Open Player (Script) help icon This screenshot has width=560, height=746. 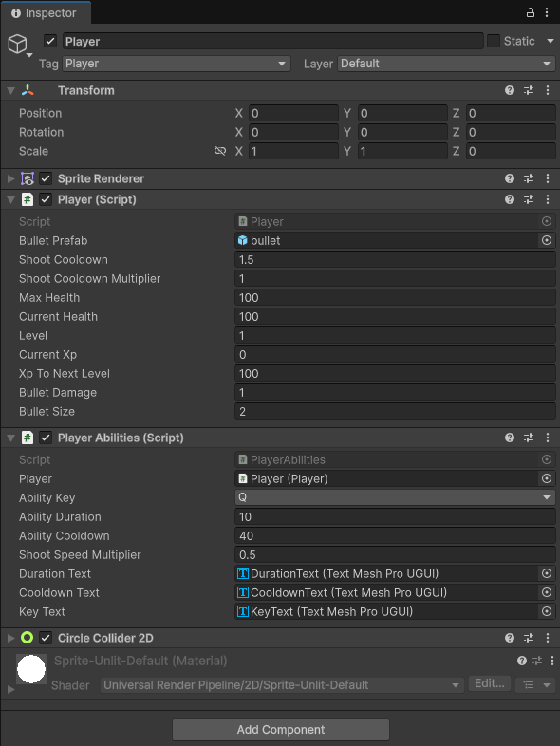coord(510,199)
